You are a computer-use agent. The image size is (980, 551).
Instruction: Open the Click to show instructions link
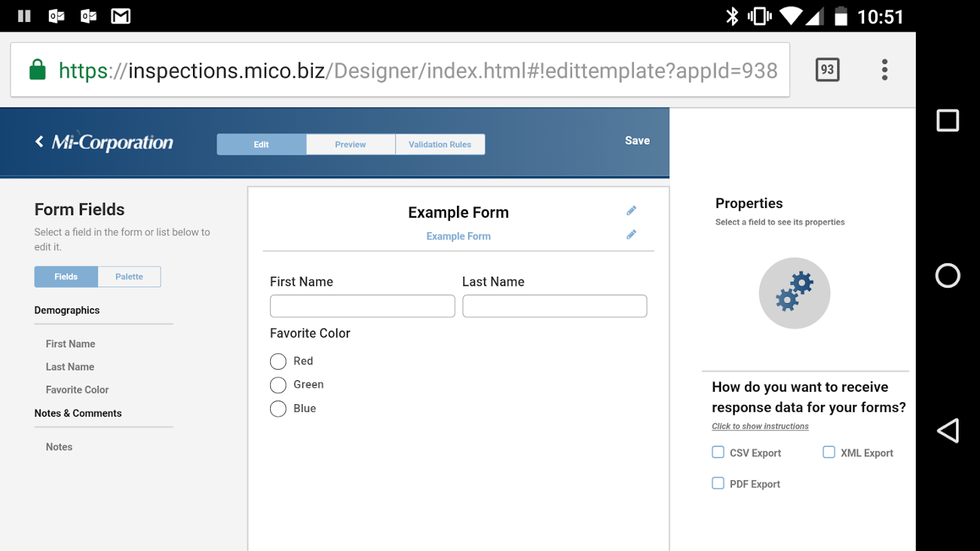pyautogui.click(x=760, y=426)
